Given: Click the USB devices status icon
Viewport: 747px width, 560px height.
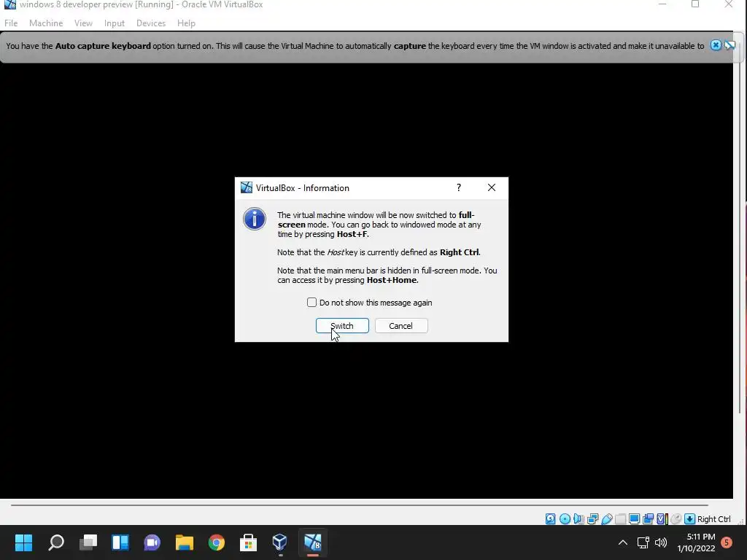Looking at the screenshot, I should (x=606, y=519).
